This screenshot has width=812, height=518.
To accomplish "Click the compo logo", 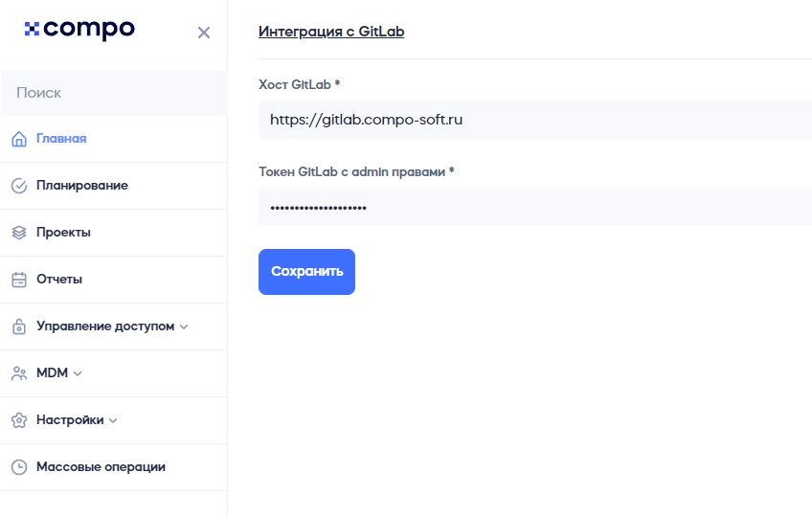I will click(79, 30).
